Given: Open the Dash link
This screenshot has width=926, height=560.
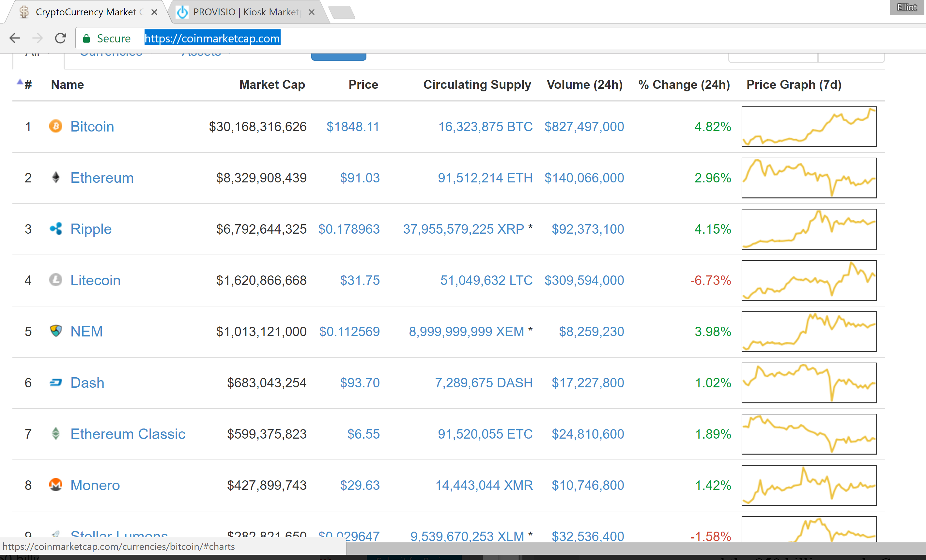Looking at the screenshot, I should pyautogui.click(x=87, y=382).
